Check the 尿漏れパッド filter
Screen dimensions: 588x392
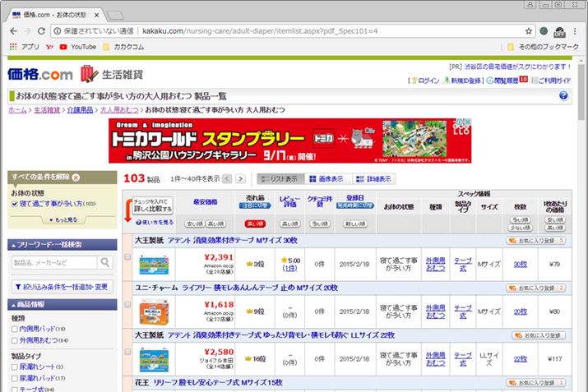[14, 378]
